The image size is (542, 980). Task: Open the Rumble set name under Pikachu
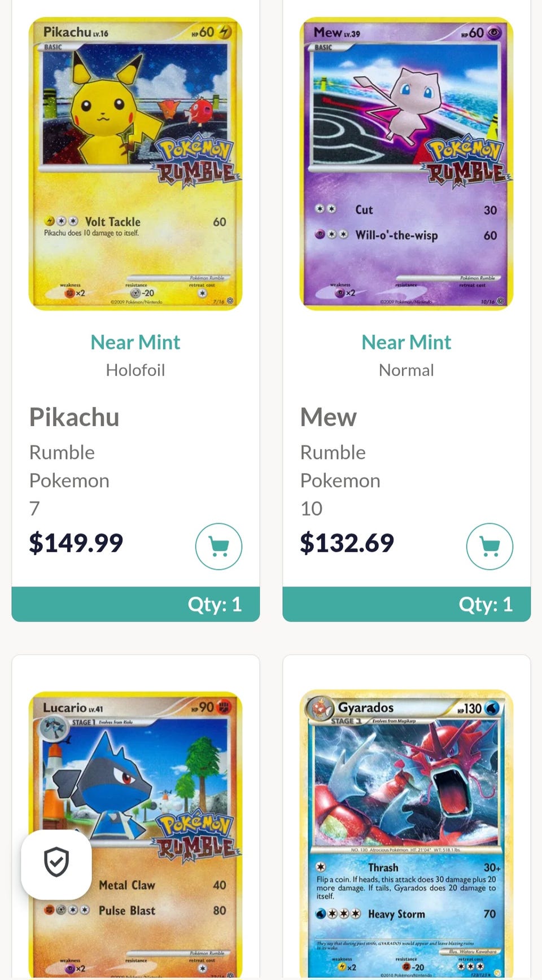point(62,452)
